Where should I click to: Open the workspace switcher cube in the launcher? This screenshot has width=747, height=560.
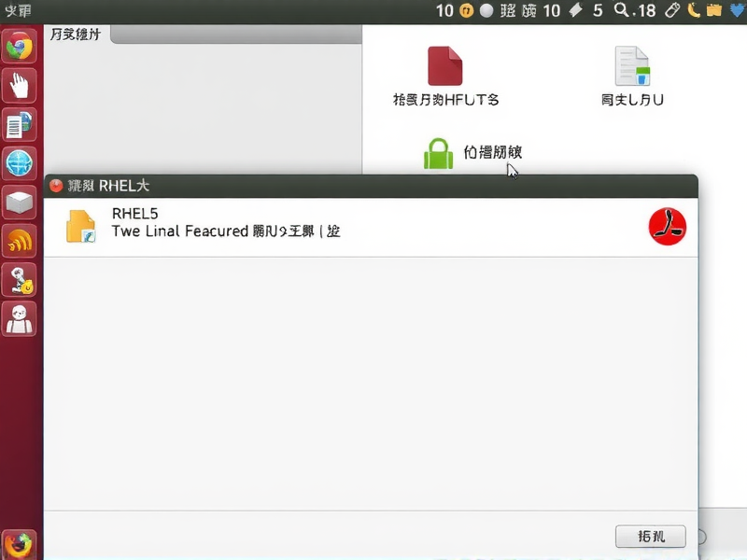pyautogui.click(x=19, y=202)
